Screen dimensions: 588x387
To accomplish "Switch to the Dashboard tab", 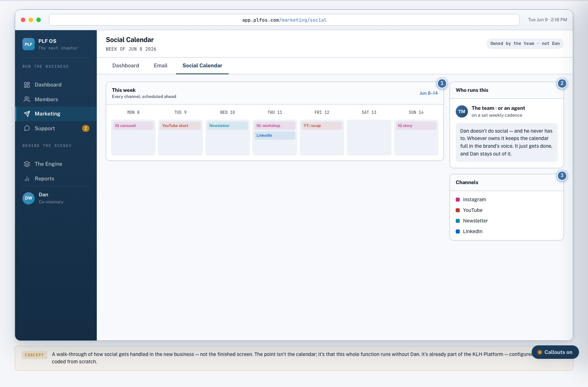I will tap(126, 66).
